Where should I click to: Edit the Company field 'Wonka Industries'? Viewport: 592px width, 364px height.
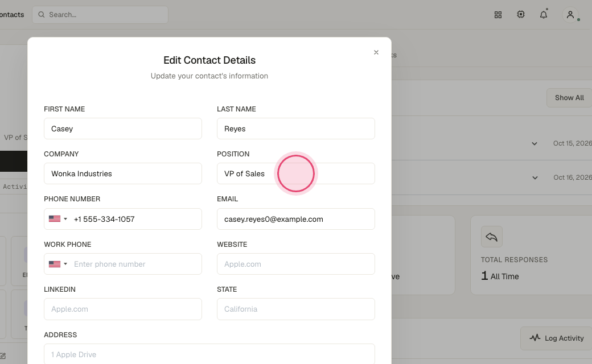click(x=123, y=173)
